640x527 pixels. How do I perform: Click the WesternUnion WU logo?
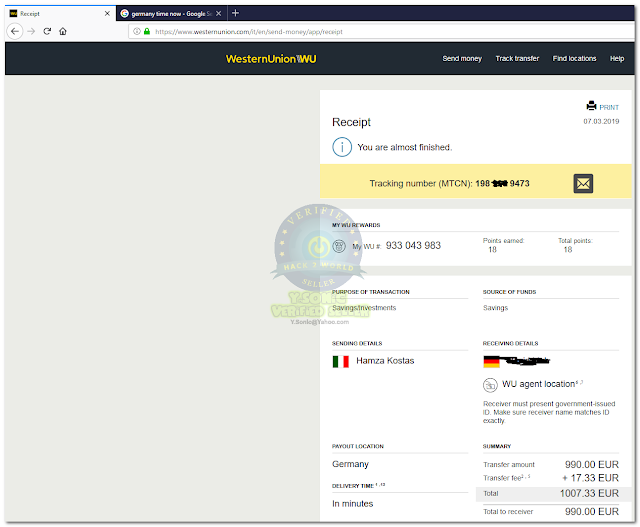point(271,59)
